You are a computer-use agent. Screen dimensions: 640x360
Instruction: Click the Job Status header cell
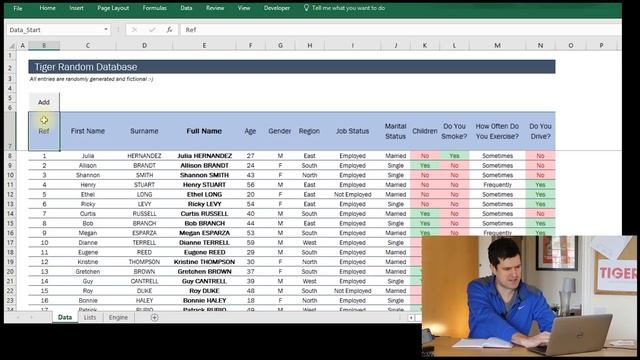click(x=353, y=131)
